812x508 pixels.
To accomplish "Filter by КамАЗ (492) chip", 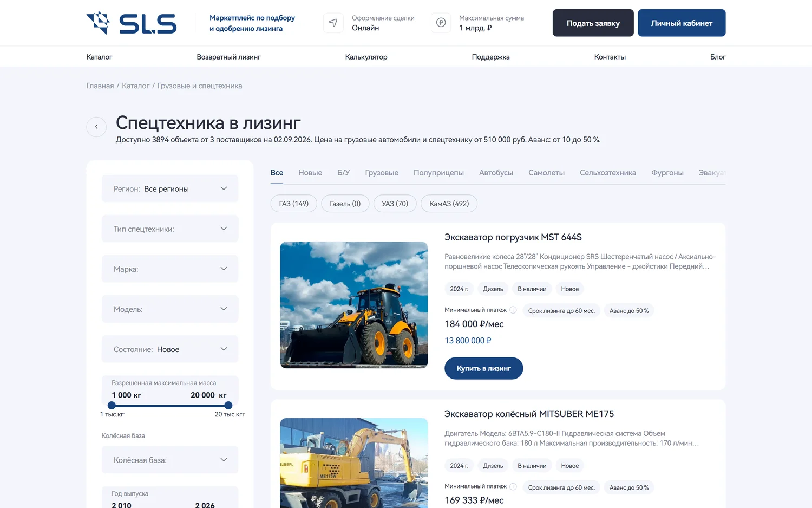I will tap(449, 204).
